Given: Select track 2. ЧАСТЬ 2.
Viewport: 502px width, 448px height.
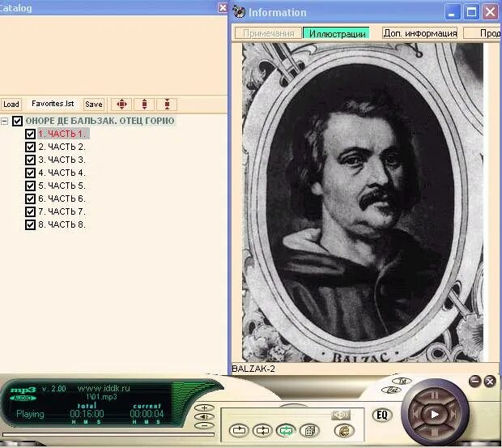Looking at the screenshot, I should point(62,147).
